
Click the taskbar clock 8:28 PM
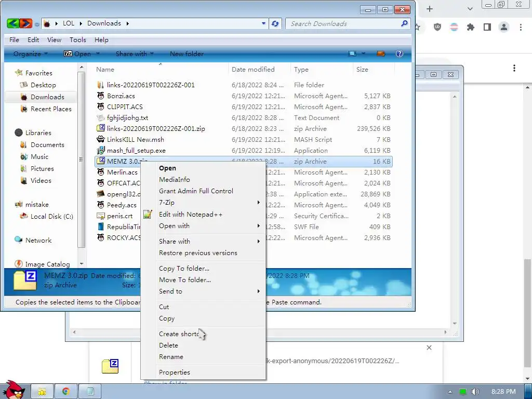tap(503, 392)
